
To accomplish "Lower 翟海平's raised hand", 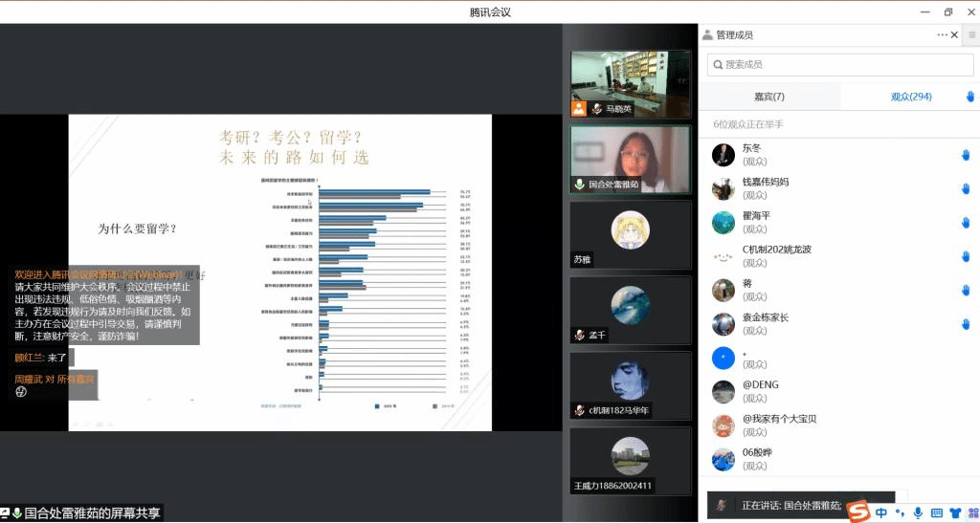I will tap(966, 222).
